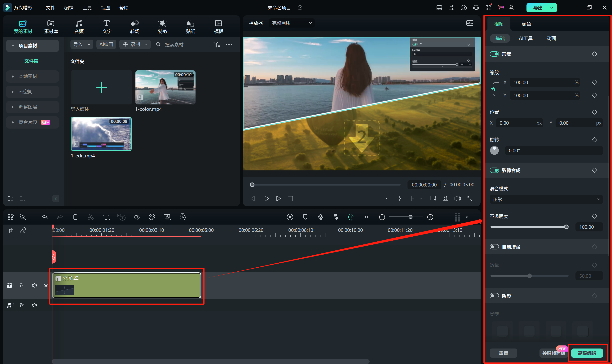
Task: Switch to the 颜色 color tab
Action: 526,24
